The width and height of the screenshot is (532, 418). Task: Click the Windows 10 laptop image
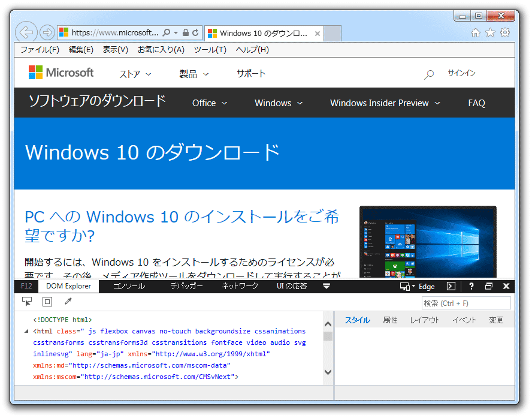coord(428,242)
